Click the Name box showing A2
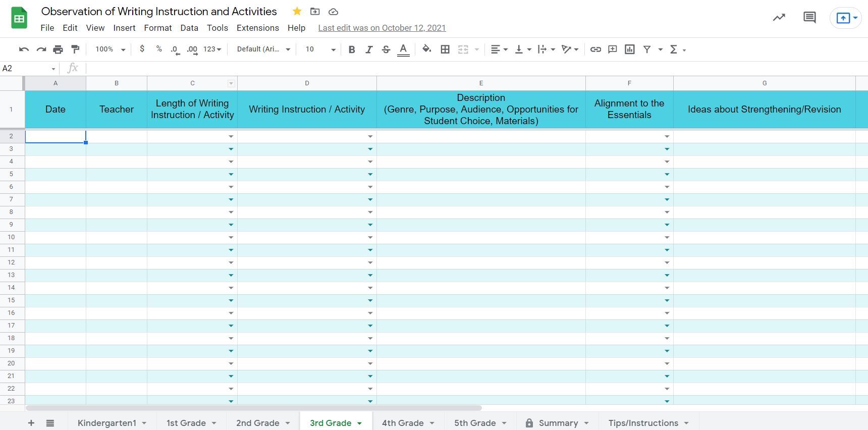The height and width of the screenshot is (430, 868). click(29, 68)
